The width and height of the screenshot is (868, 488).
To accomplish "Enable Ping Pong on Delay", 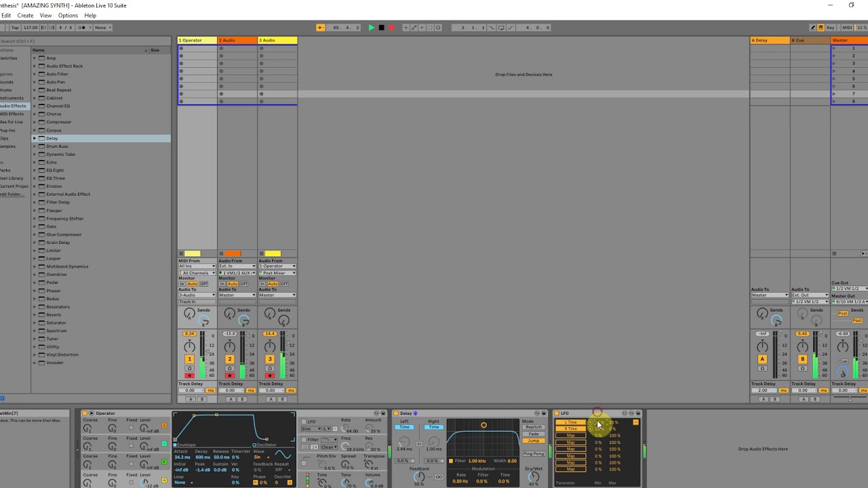I will pyautogui.click(x=534, y=453).
